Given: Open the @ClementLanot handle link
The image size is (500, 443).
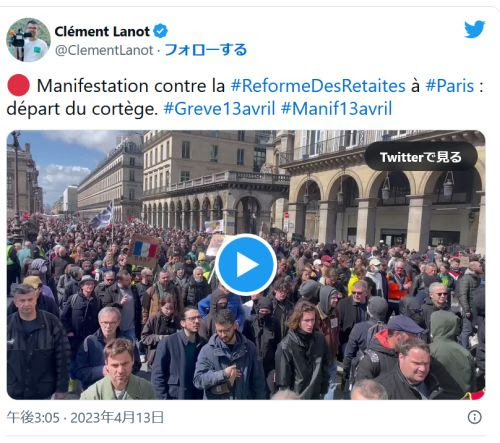Looking at the screenshot, I should pos(104,50).
